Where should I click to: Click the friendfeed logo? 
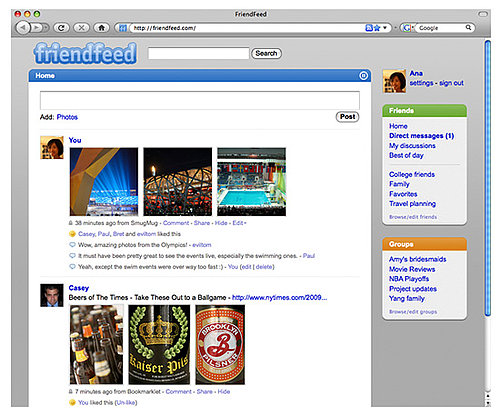click(x=85, y=53)
